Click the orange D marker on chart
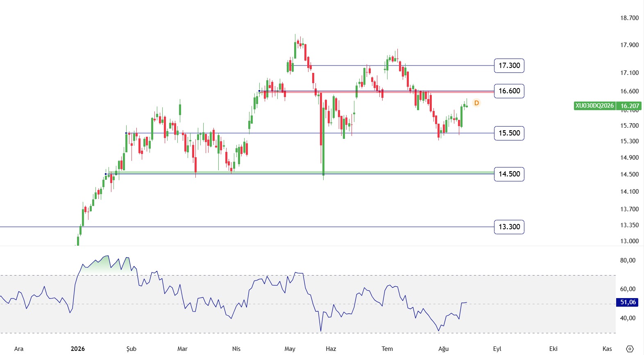This screenshot has height=355, width=644. pos(476,103)
